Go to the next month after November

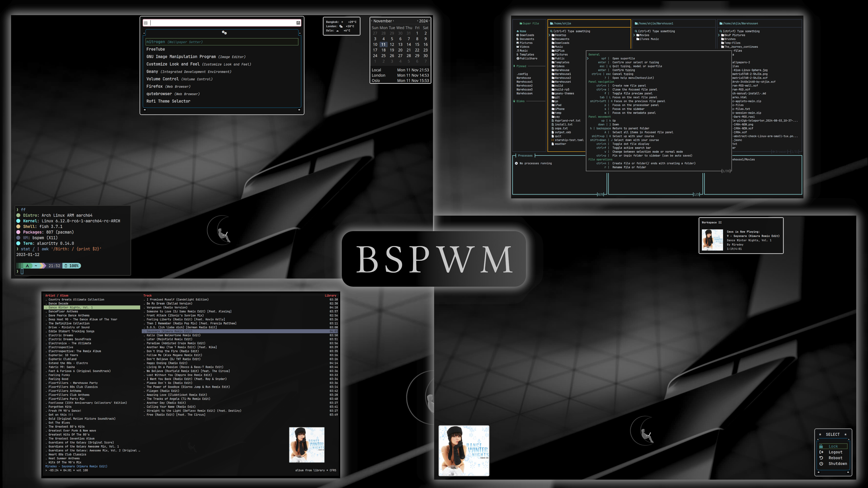[x=393, y=21]
